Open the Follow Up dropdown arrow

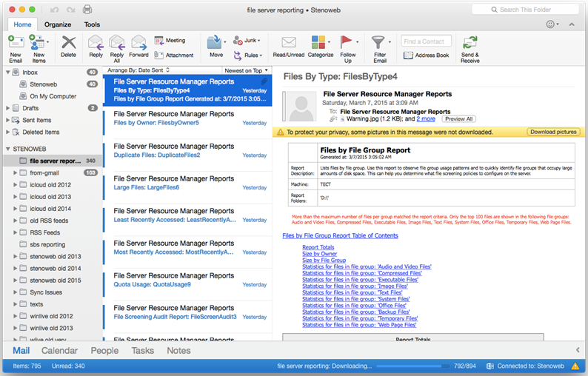pyautogui.click(x=357, y=42)
